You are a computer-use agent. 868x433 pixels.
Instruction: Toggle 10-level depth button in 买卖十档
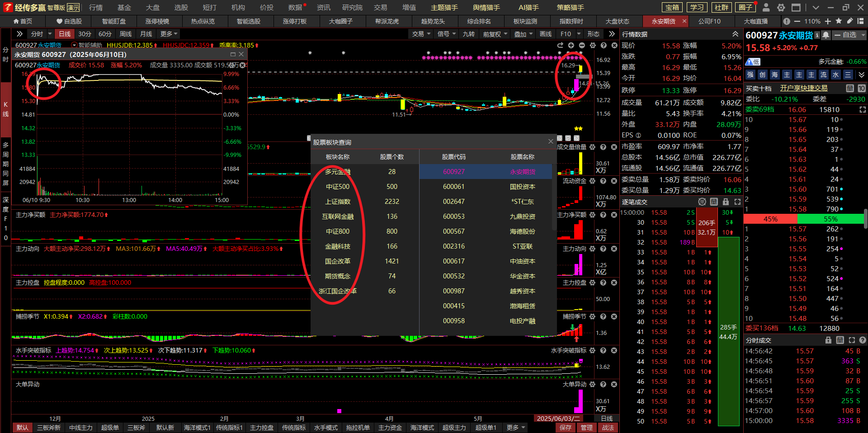[861, 88]
